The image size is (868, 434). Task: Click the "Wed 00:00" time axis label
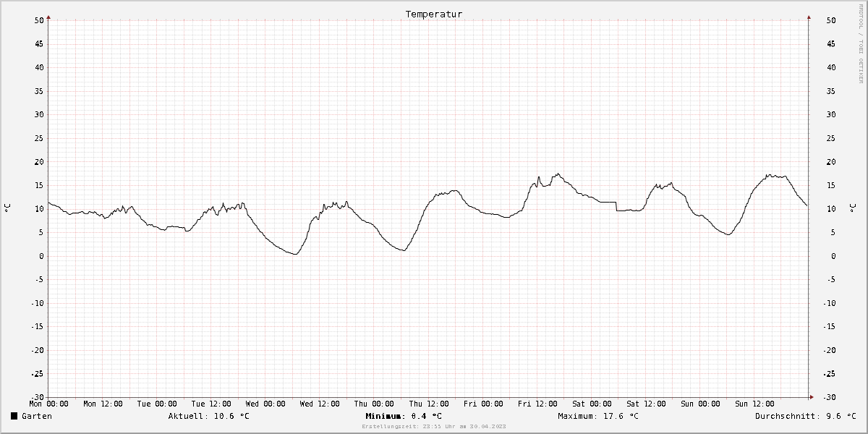265,404
